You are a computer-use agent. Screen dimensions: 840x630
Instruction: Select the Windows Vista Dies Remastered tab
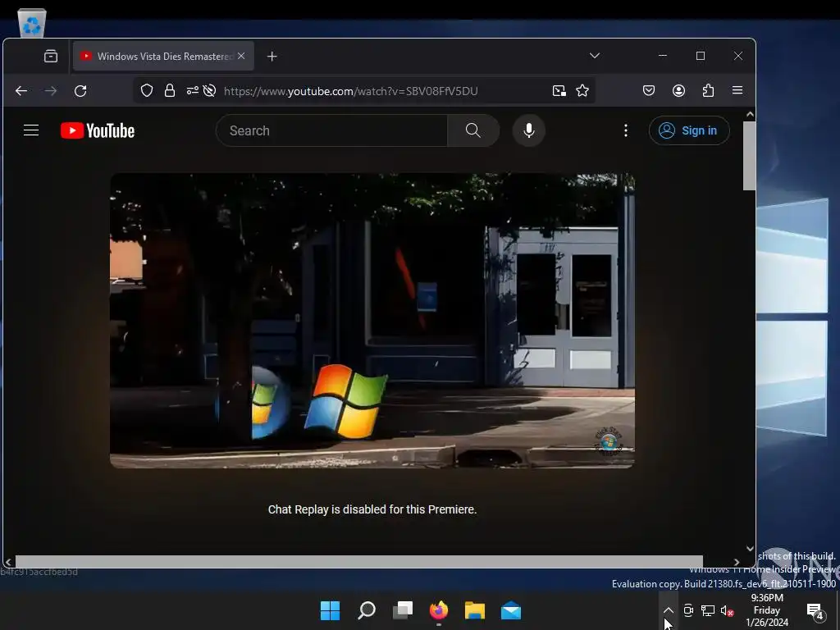[x=163, y=56]
